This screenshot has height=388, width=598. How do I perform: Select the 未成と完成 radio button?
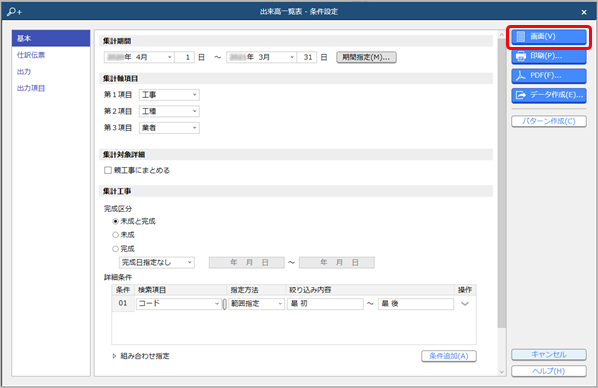pyautogui.click(x=115, y=221)
